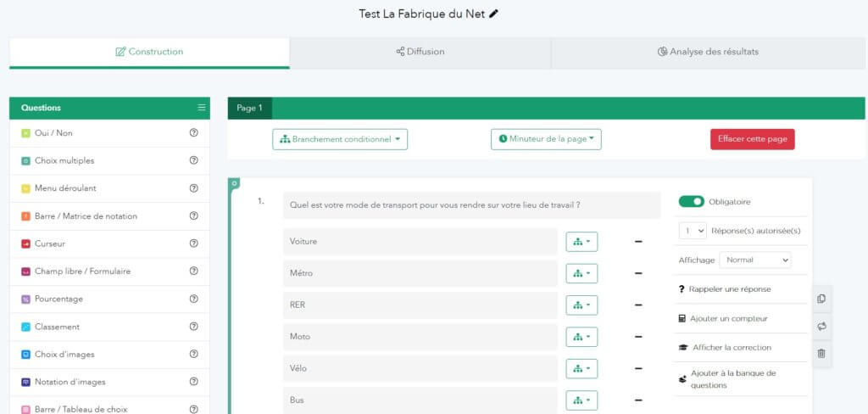Viewport: 868px width, 414px height.
Task: Switch to the Diffusion tab
Action: coord(420,52)
